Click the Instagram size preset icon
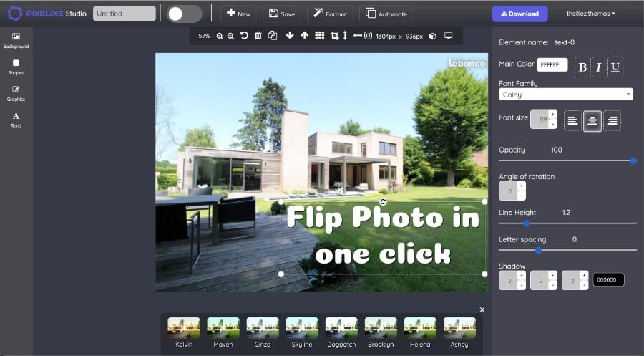644x356 pixels. 368,36
